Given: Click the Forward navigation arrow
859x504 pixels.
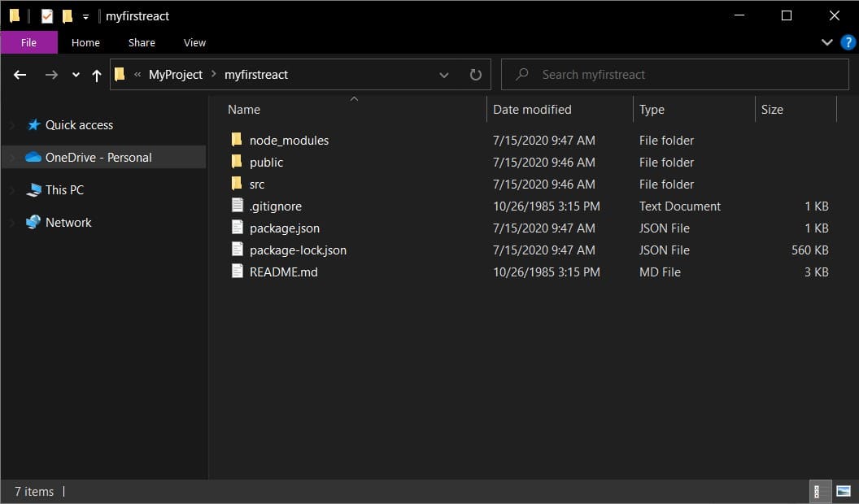Looking at the screenshot, I should pos(51,75).
